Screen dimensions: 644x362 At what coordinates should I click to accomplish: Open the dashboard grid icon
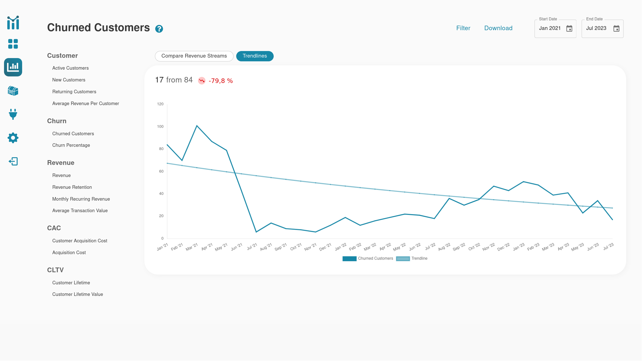[13, 44]
